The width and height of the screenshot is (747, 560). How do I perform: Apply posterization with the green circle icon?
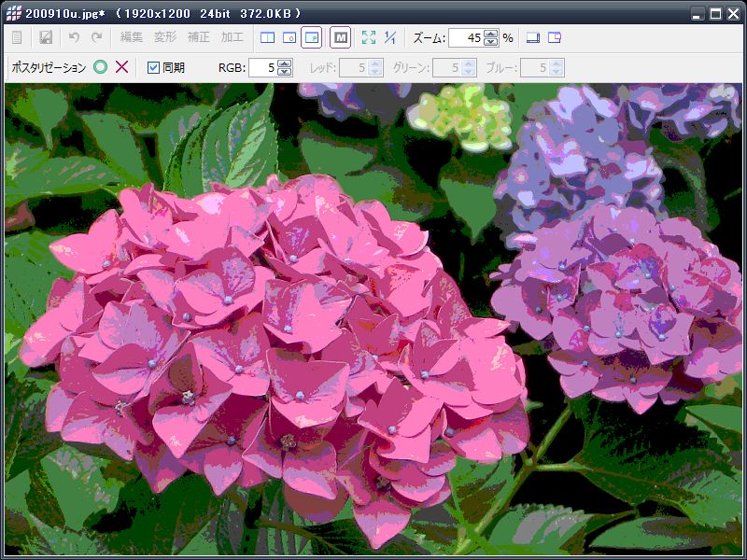coord(100,67)
